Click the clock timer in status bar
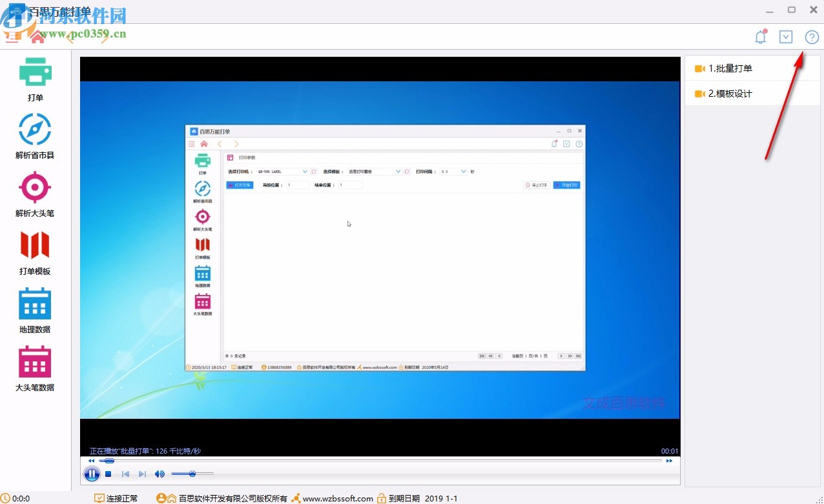824x504 pixels. (x=15, y=498)
